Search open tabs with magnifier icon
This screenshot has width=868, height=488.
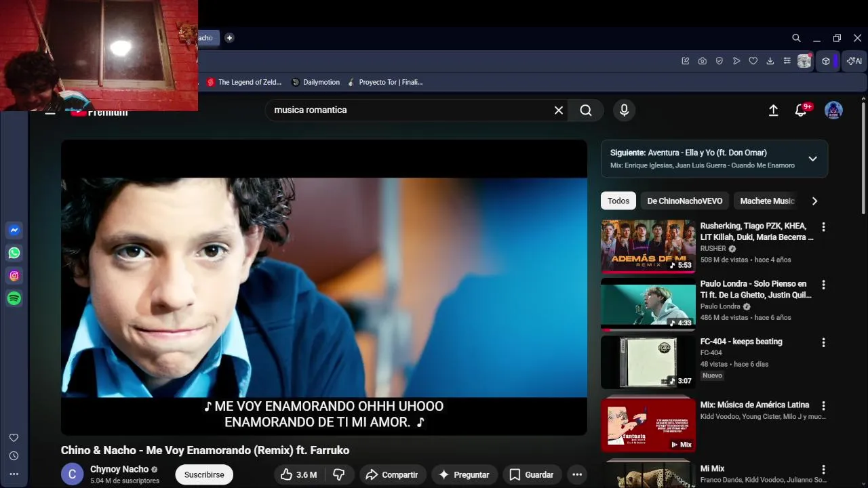[796, 38]
